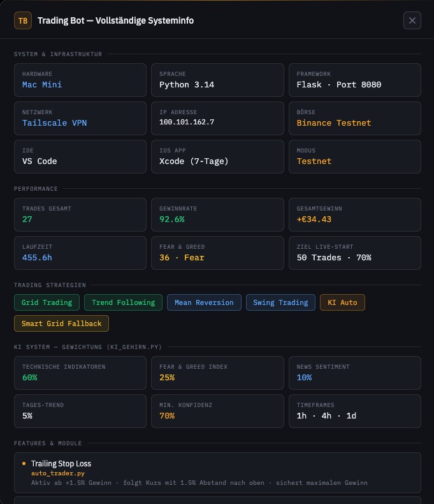Select the KI Auto strategy tag
The image size is (434, 504).
click(x=342, y=302)
